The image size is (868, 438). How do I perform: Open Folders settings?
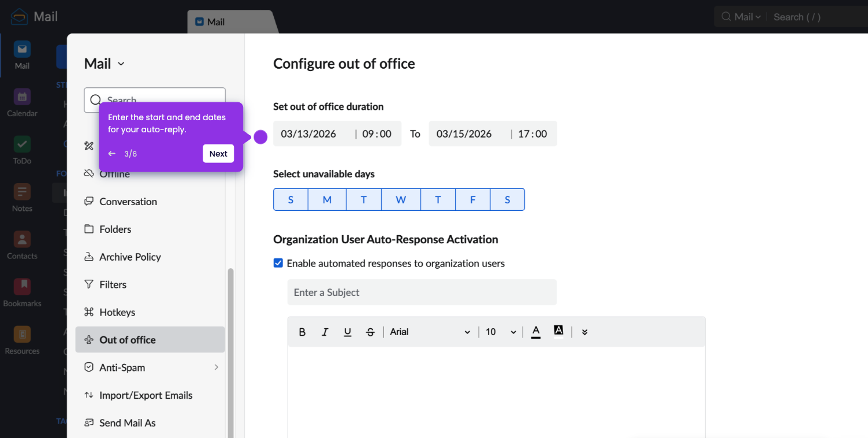[150, 229]
